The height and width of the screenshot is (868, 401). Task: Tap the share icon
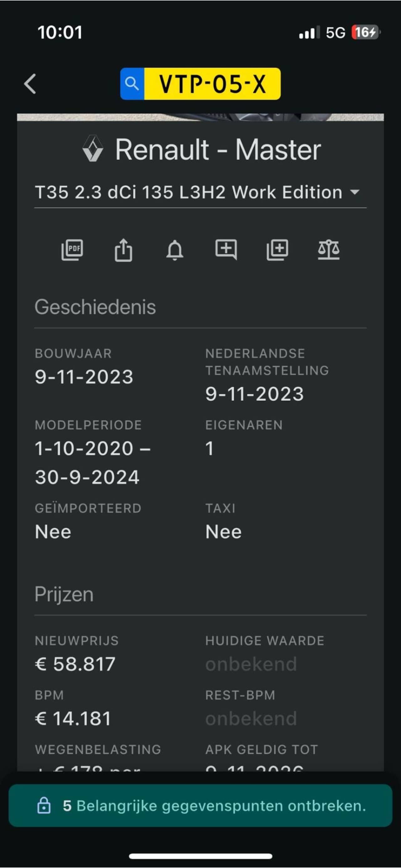[x=123, y=250]
